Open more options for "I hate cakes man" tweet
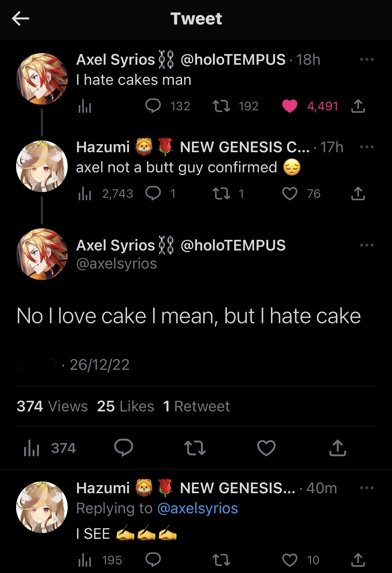 367,60
